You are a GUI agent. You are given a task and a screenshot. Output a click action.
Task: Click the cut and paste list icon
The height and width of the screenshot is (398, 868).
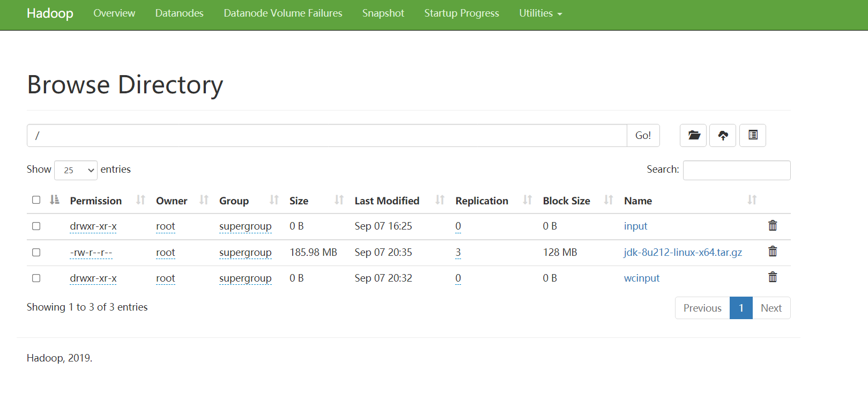pyautogui.click(x=753, y=135)
